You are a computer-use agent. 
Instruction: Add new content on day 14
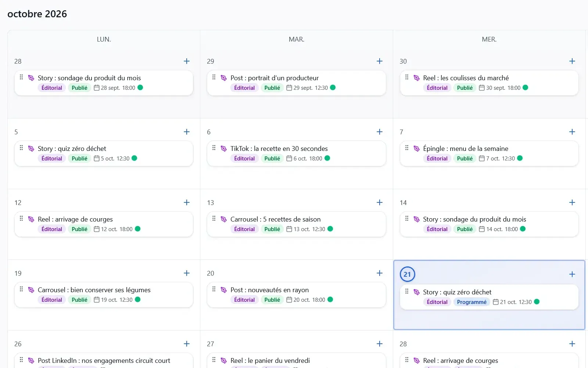[x=572, y=202]
